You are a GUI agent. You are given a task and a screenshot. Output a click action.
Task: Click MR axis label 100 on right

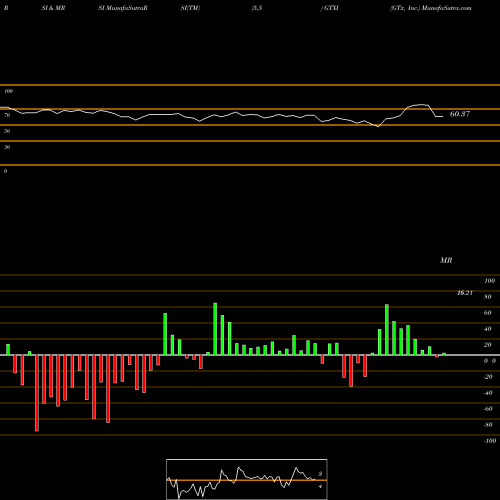(x=489, y=281)
